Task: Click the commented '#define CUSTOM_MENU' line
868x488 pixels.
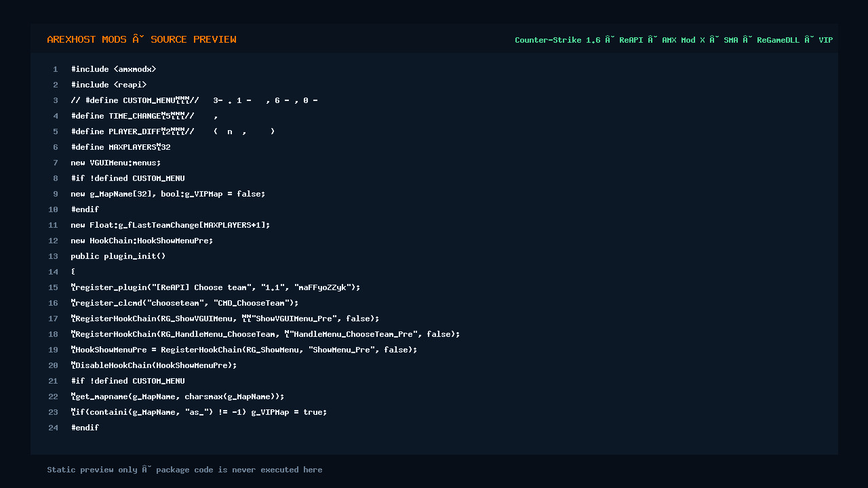Action: coord(194,100)
